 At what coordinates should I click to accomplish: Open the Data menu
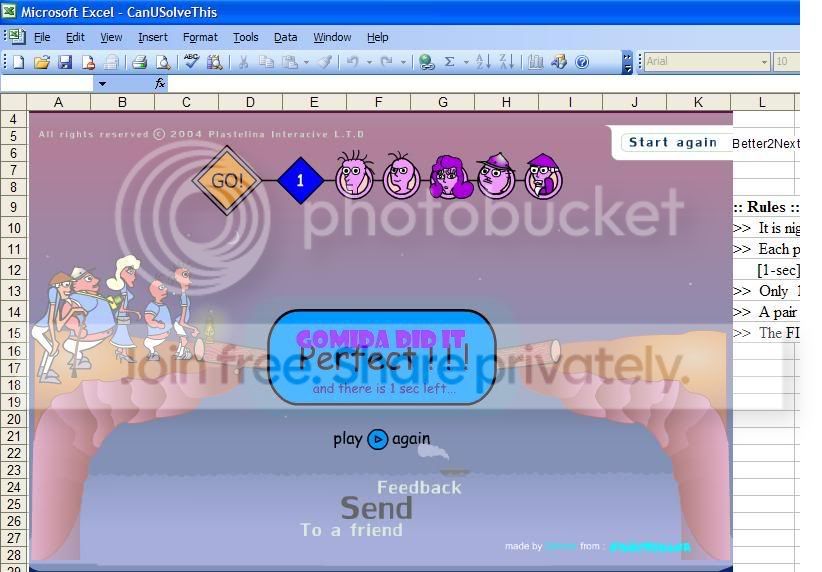coord(286,37)
